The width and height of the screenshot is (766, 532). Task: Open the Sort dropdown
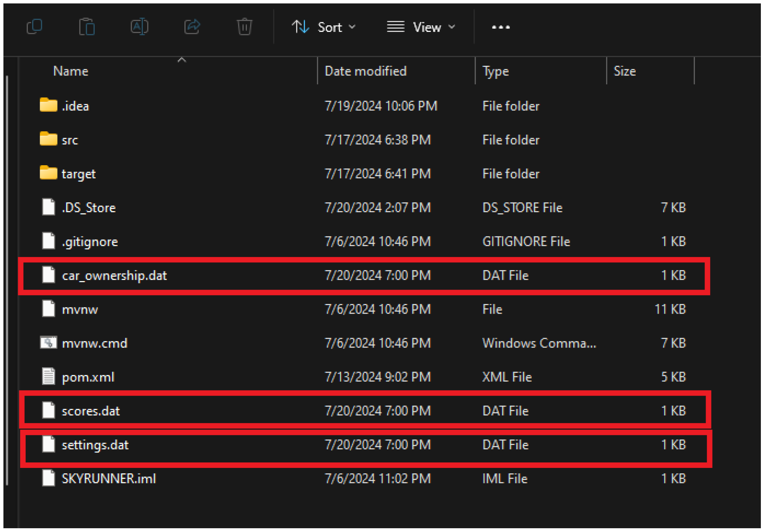tap(323, 27)
